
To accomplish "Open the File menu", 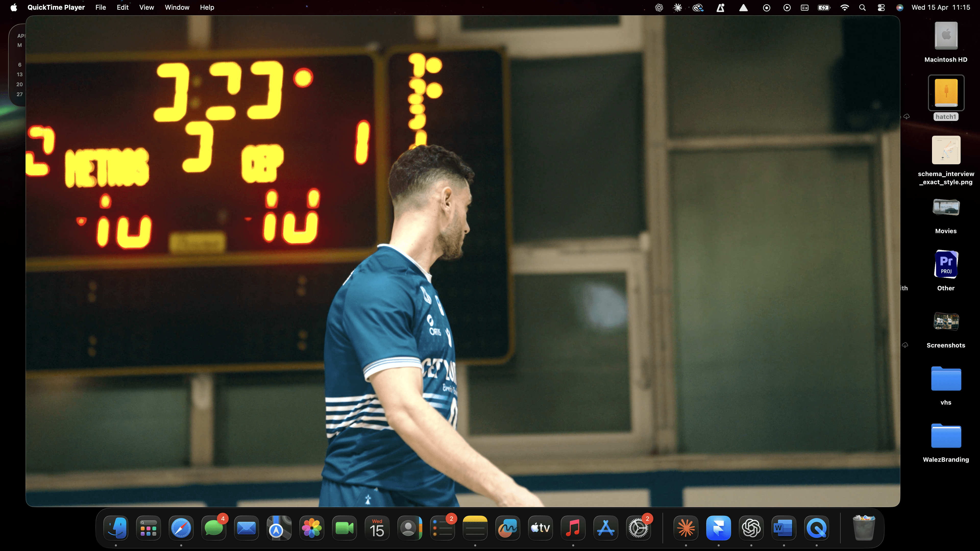I will (x=101, y=7).
